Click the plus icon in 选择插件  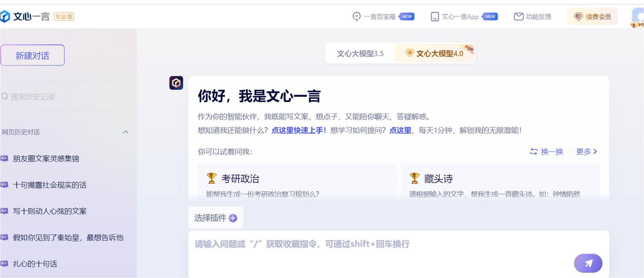[x=233, y=218]
